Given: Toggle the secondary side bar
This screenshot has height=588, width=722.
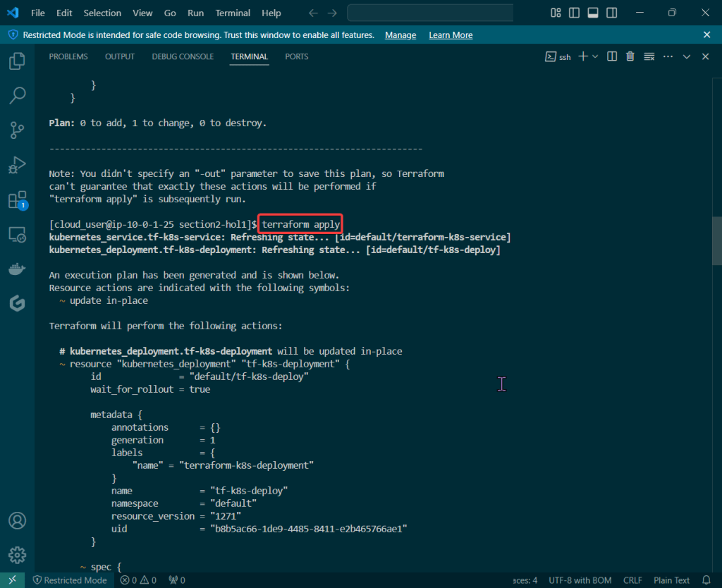Looking at the screenshot, I should pos(611,13).
